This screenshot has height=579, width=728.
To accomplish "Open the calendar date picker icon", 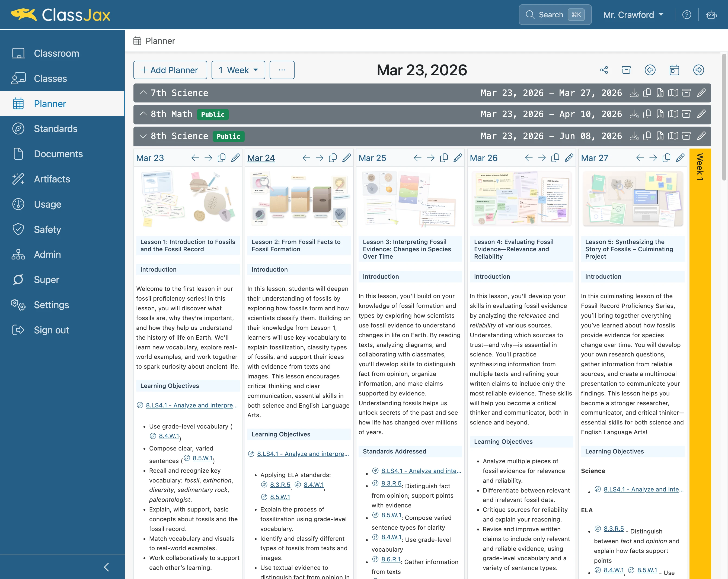I will click(x=674, y=70).
